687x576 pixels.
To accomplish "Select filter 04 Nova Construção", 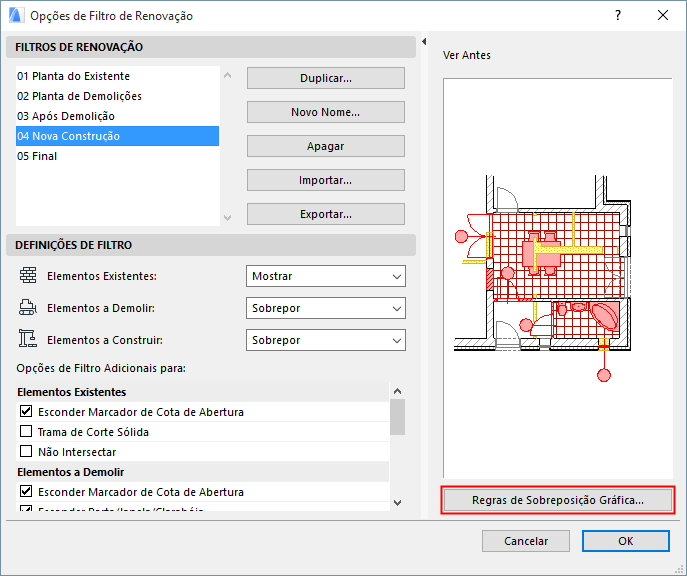I will pyautogui.click(x=117, y=136).
